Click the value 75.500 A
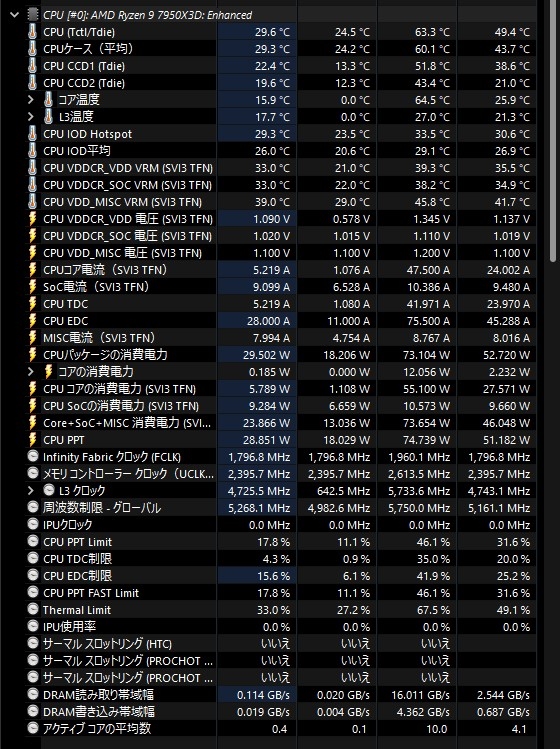Image resolution: width=560 pixels, height=749 pixels. 428,321
